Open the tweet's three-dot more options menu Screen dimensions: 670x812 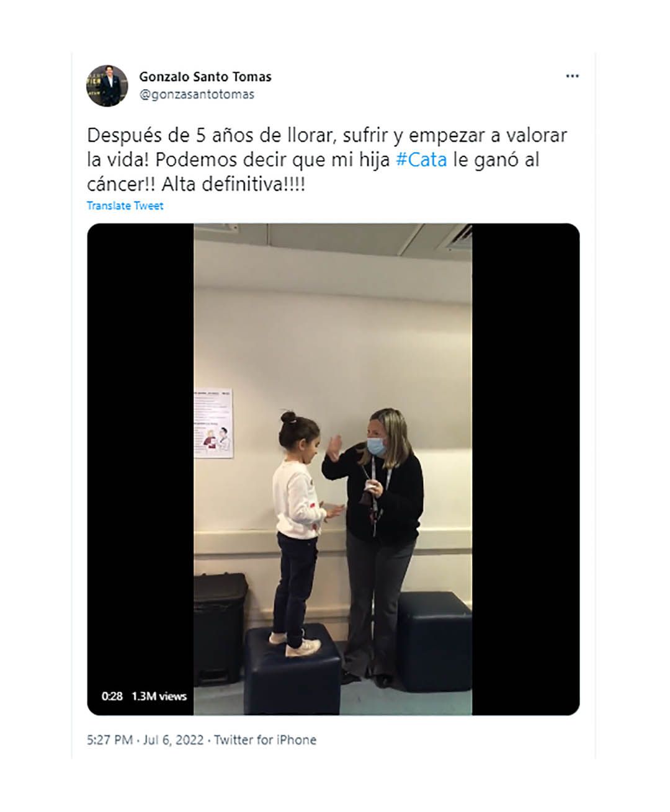(572, 76)
